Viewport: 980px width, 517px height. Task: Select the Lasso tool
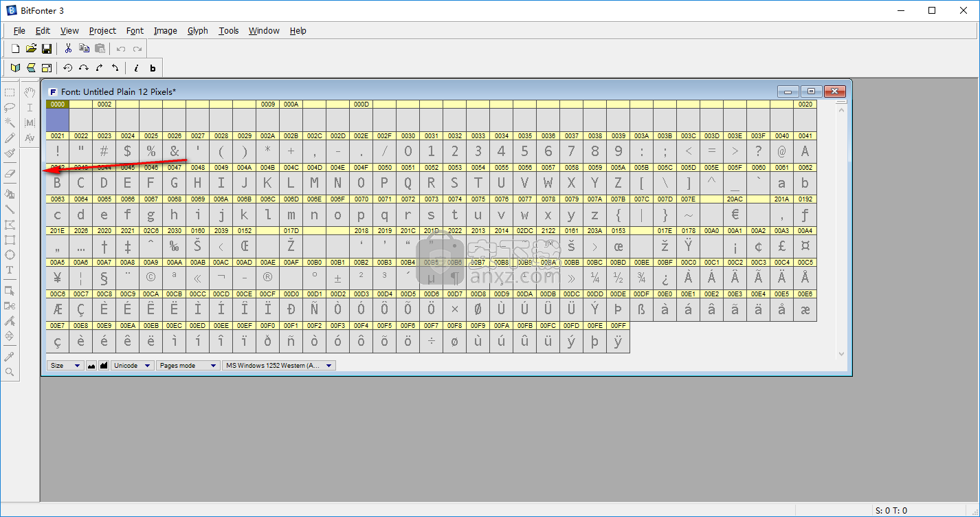coord(10,107)
